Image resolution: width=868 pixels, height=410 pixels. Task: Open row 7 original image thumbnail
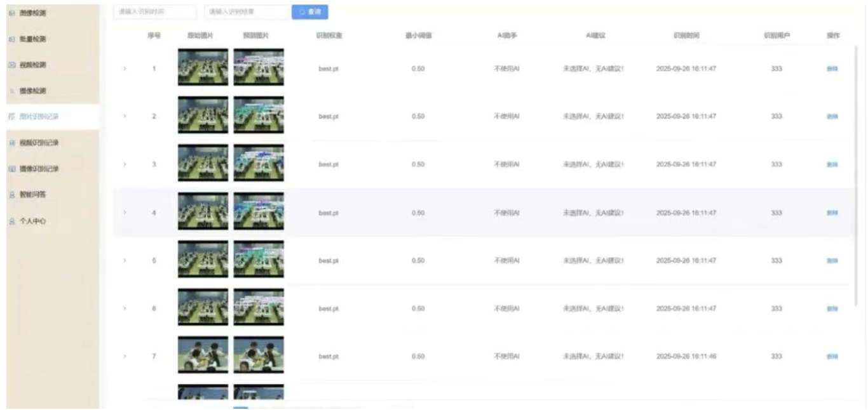pyautogui.click(x=203, y=355)
